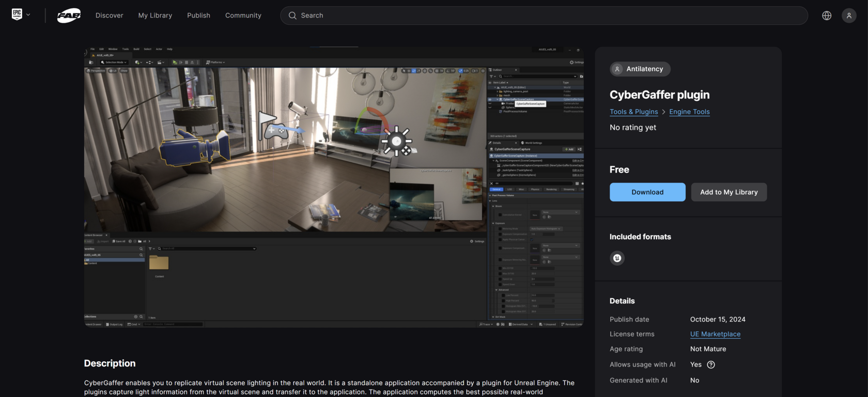The width and height of the screenshot is (868, 397).
Task: Click the 'No rating yet' text
Action: tap(633, 127)
